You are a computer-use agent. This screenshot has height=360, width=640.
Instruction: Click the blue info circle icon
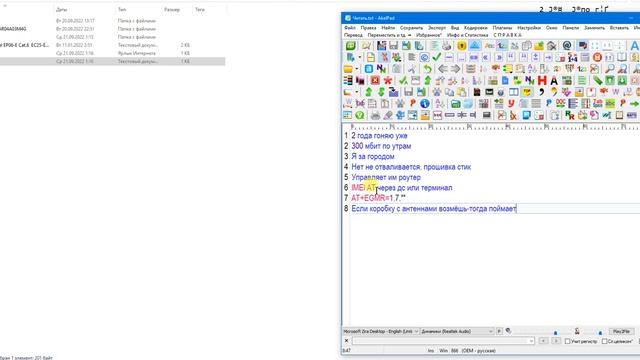(424, 104)
